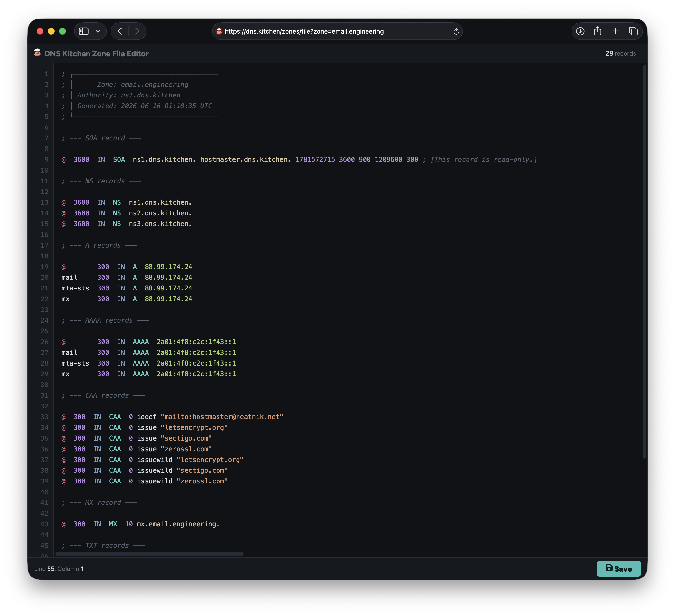The height and width of the screenshot is (616, 675).
Task: Click the NS record ns3.dns.kitchen.
Action: point(160,224)
